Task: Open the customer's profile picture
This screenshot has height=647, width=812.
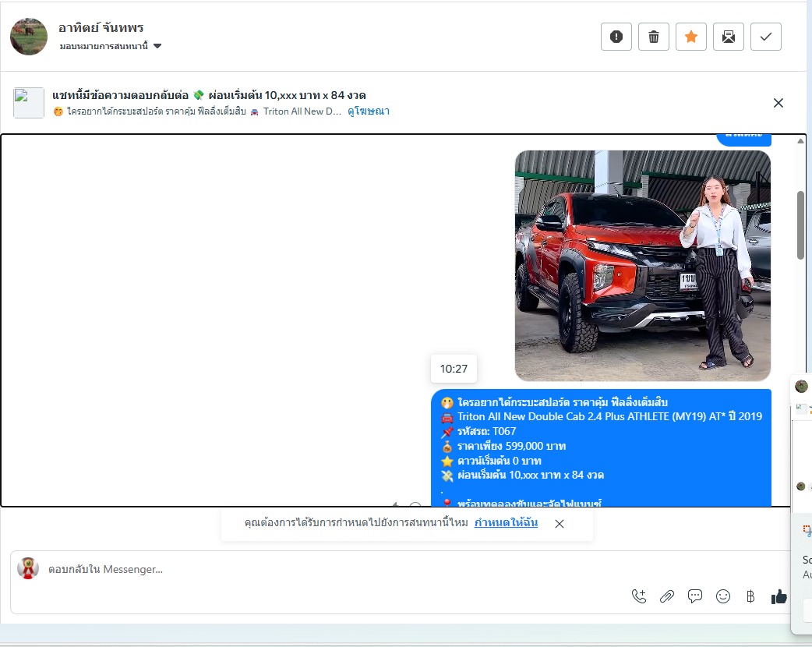Action: [29, 37]
